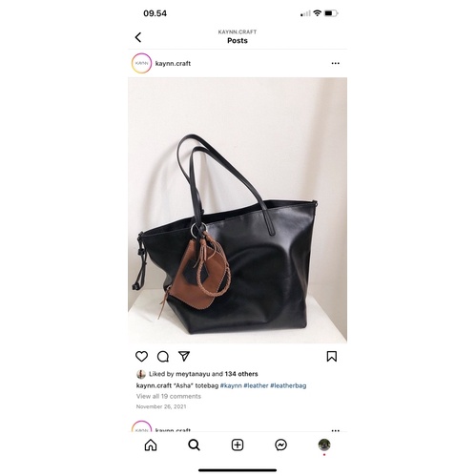Screen dimensions: 476x476
Task: Open three-dot menu on kaynn.craft post
Action: pyautogui.click(x=335, y=63)
